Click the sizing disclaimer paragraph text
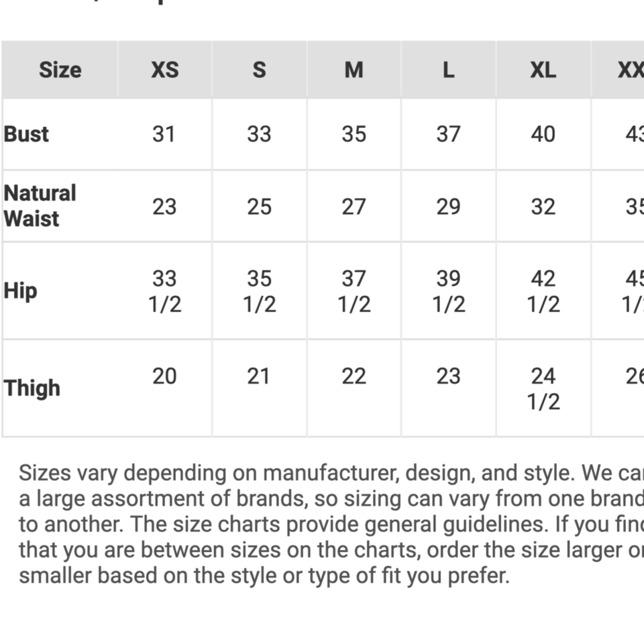The image size is (644, 644). point(322,524)
